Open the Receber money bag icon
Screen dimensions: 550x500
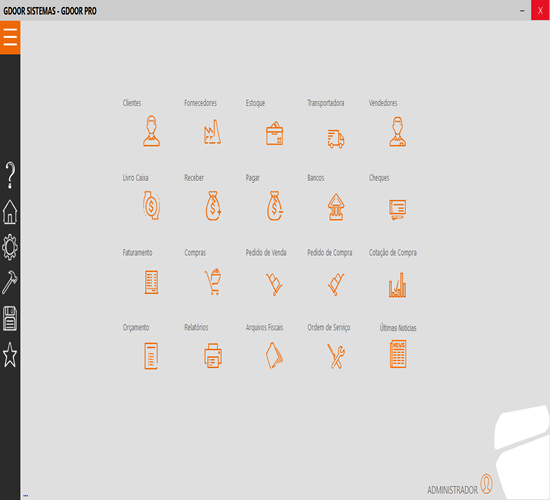[x=213, y=206]
